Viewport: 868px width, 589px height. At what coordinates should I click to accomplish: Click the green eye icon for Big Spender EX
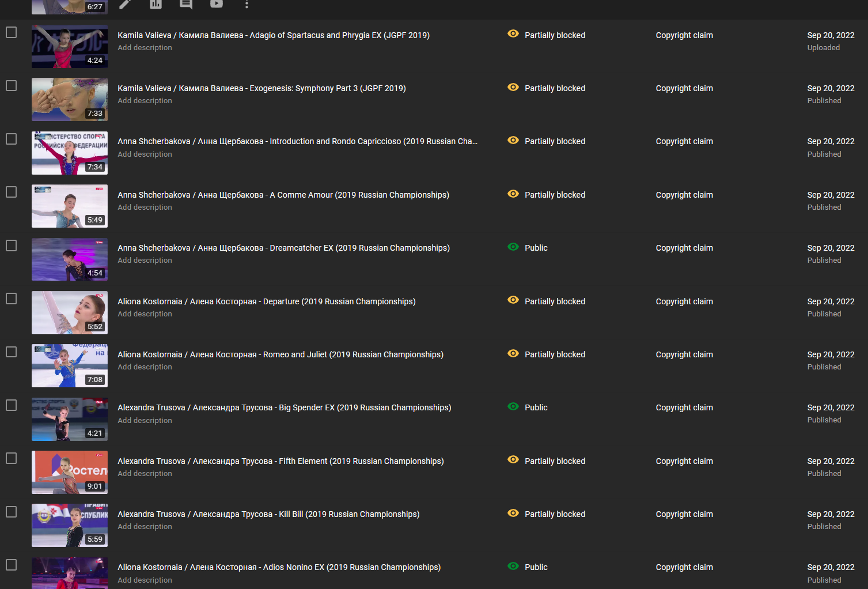pyautogui.click(x=513, y=407)
